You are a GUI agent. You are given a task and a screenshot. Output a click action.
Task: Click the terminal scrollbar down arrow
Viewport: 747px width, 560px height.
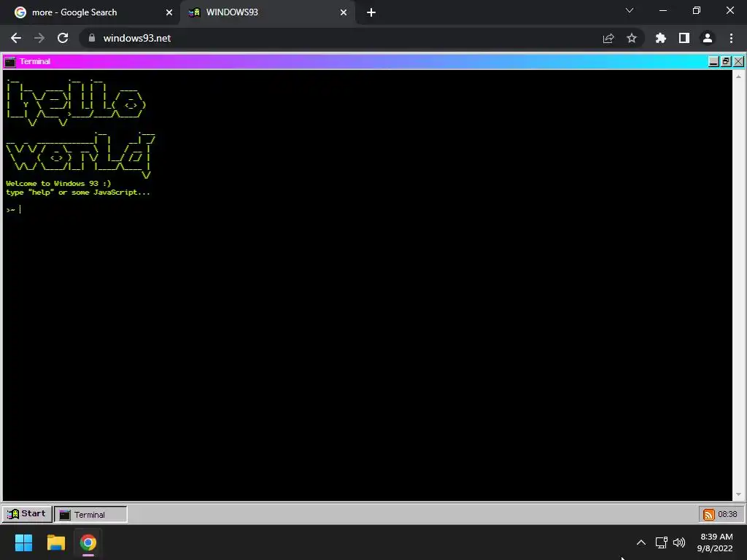pos(738,494)
